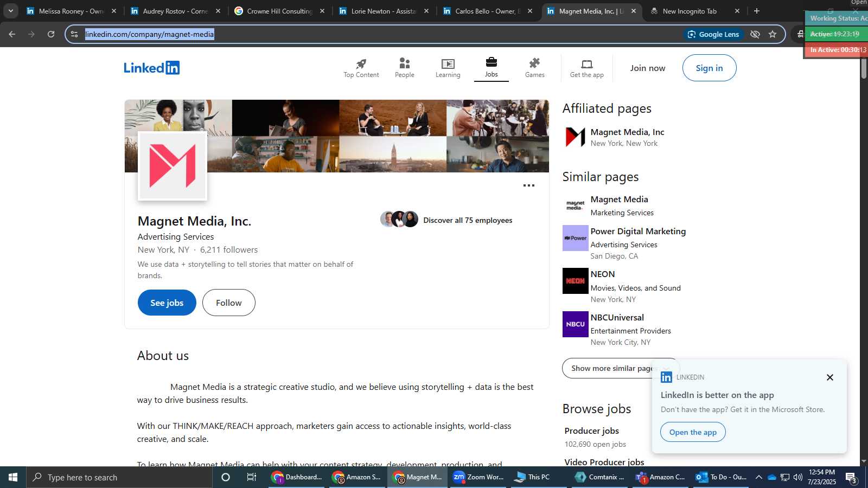Open volume control in system tray

pyautogui.click(x=798, y=477)
